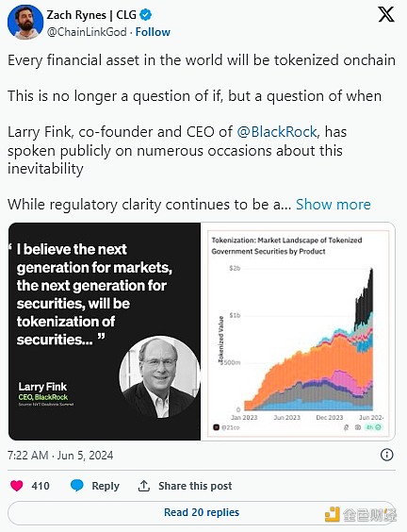Expand tweet text with Show more
The image size is (407, 532).
coord(334,205)
